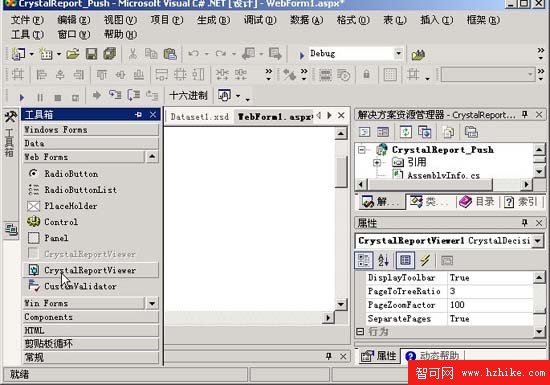This screenshot has height=385, width=550.
Task: Open the Components toolbox section
Action: (x=91, y=317)
